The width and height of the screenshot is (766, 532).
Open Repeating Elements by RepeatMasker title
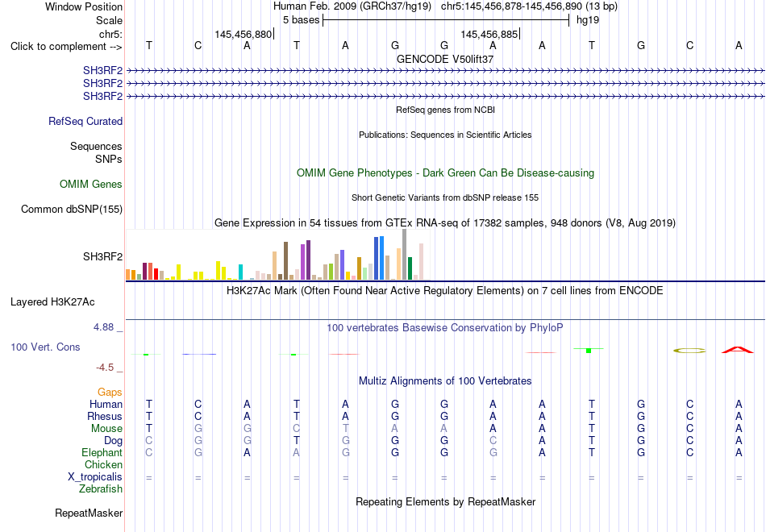pos(445,502)
